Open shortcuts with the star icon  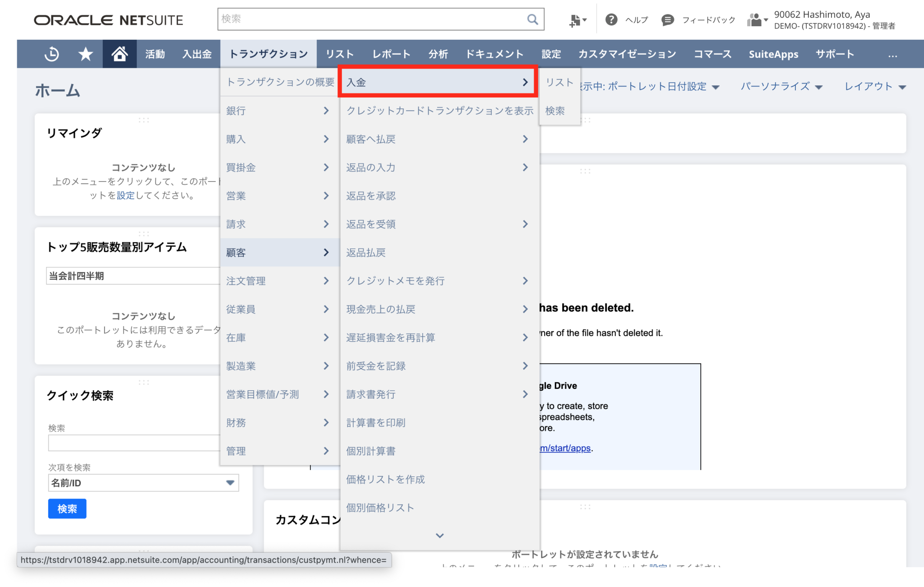click(84, 54)
